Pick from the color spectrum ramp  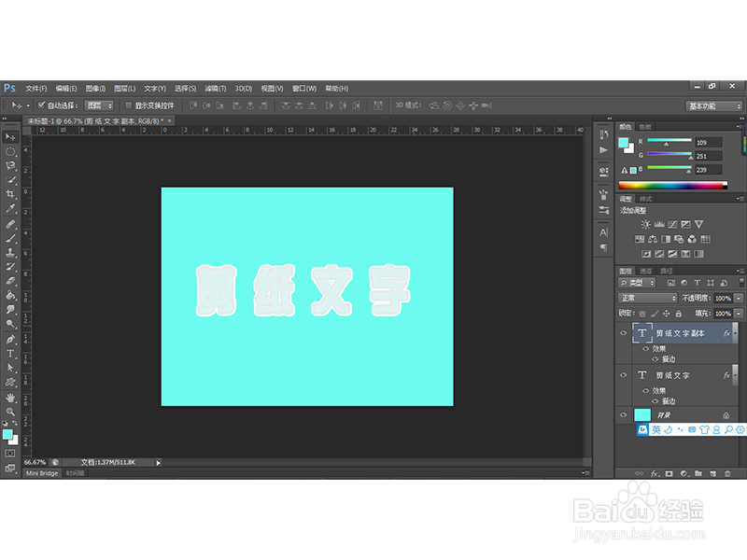672,186
